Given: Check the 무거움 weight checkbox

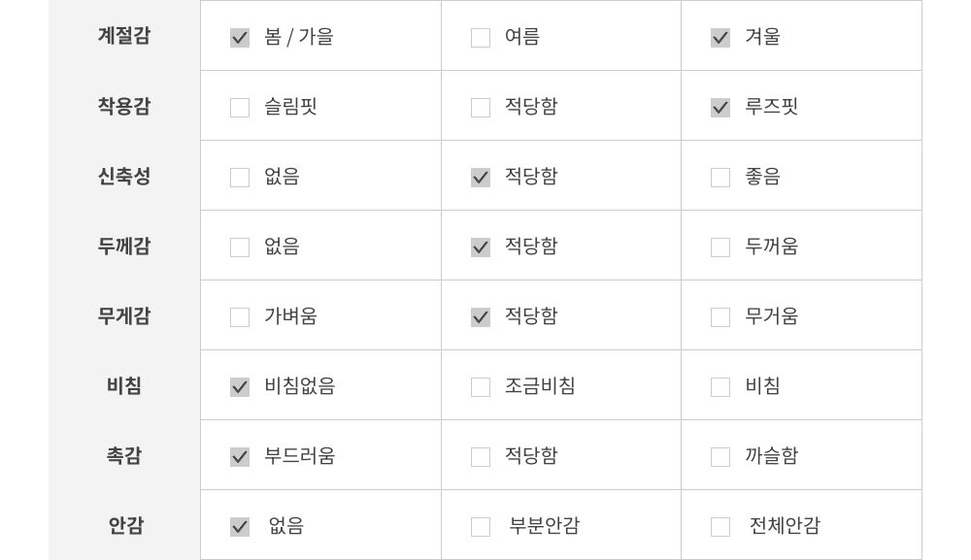Looking at the screenshot, I should pos(720,317).
